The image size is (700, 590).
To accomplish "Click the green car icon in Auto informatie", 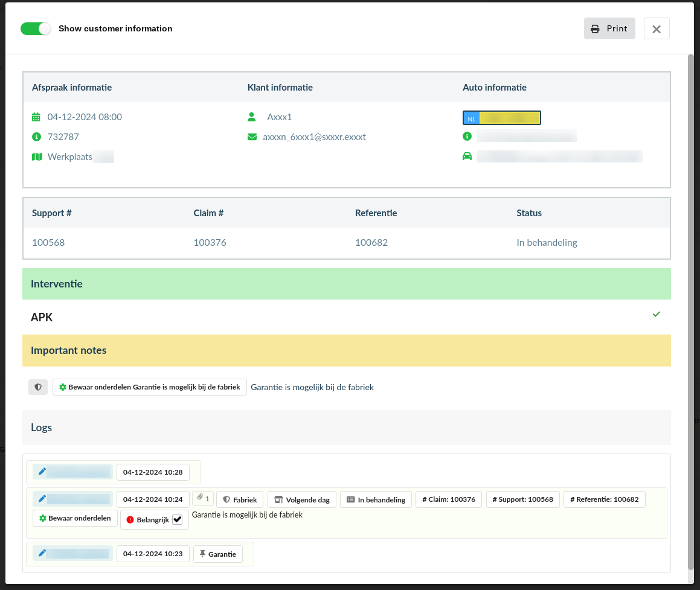I will coord(467,156).
